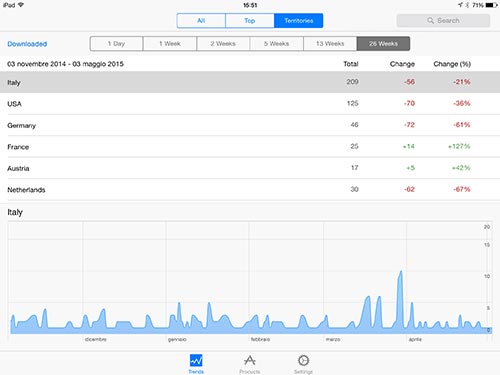The height and width of the screenshot is (375, 500).
Task: Select the USA row
Action: click(250, 104)
